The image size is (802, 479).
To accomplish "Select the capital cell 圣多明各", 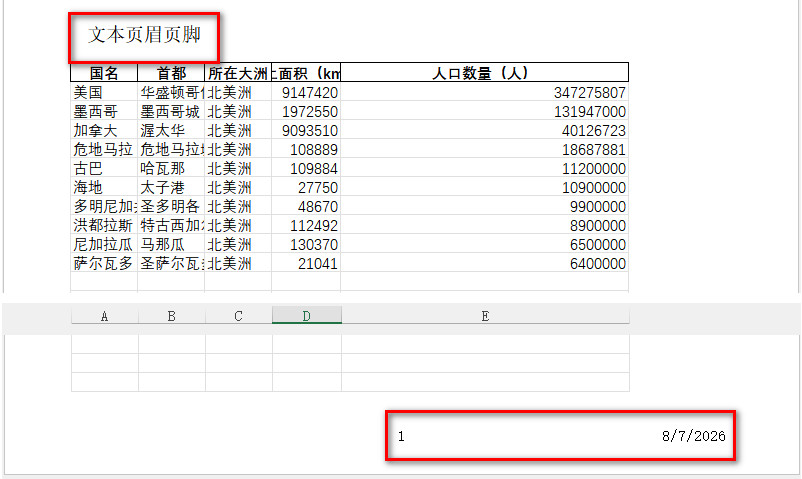I will tap(171, 206).
